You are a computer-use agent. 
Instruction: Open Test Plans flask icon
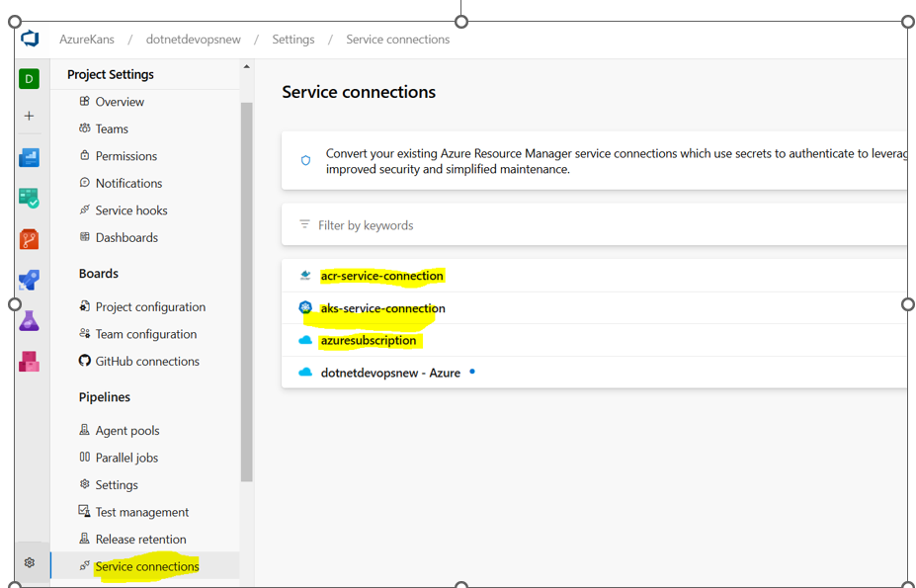30,319
